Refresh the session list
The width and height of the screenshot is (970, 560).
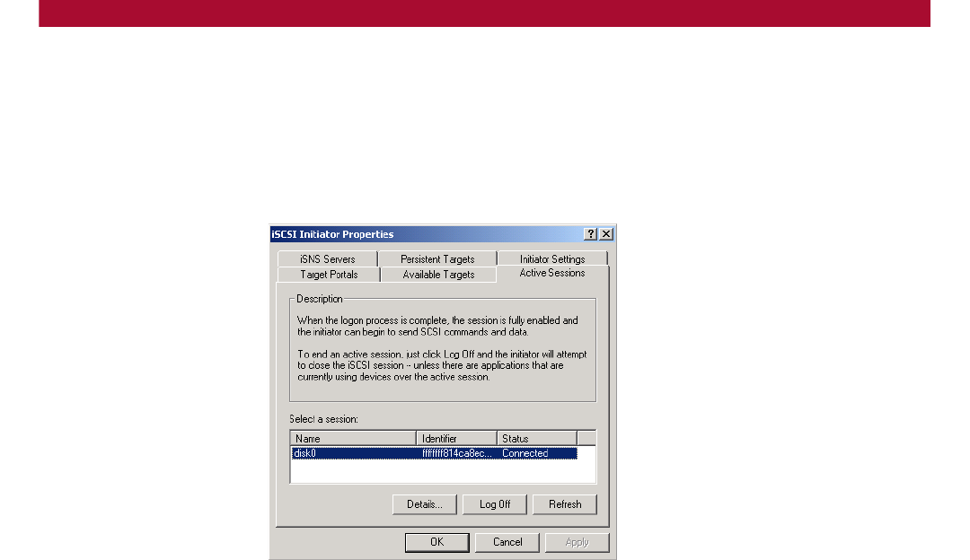point(565,504)
